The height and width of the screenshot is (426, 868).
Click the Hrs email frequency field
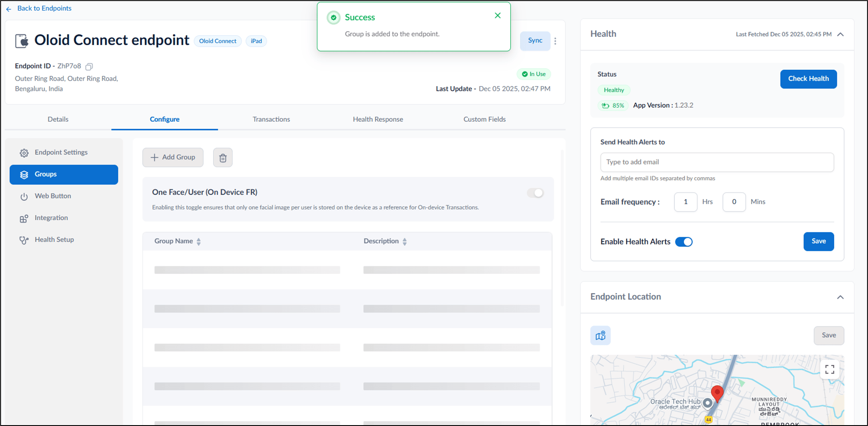pyautogui.click(x=686, y=202)
